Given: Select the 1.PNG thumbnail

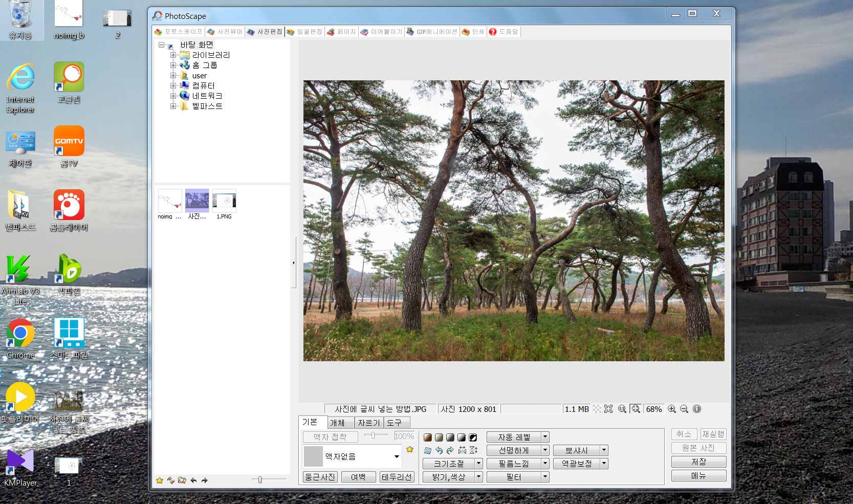Looking at the screenshot, I should coord(224,204).
